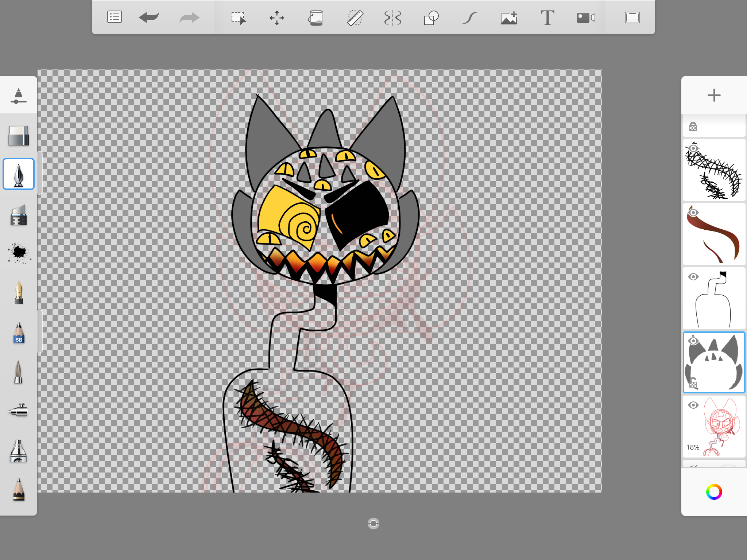This screenshot has height=560, width=747.
Task: Toggle visibility of the red-brown vine layer
Action: (693, 213)
